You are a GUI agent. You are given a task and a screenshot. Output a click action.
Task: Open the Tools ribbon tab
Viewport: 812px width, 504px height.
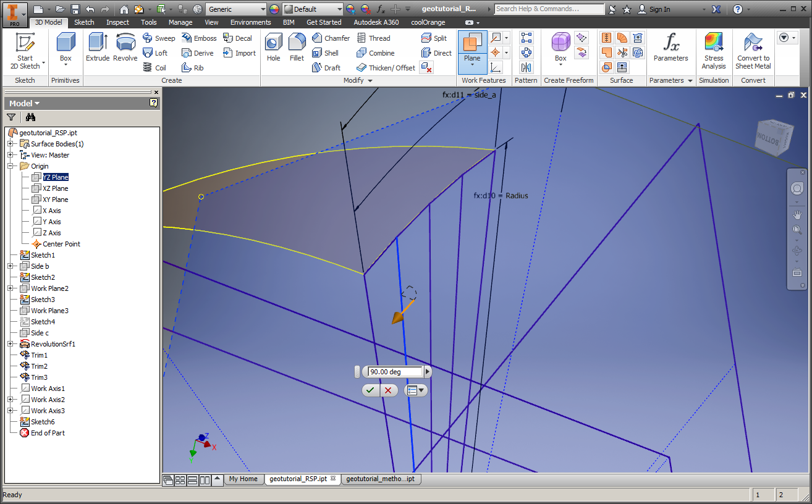[x=148, y=22]
